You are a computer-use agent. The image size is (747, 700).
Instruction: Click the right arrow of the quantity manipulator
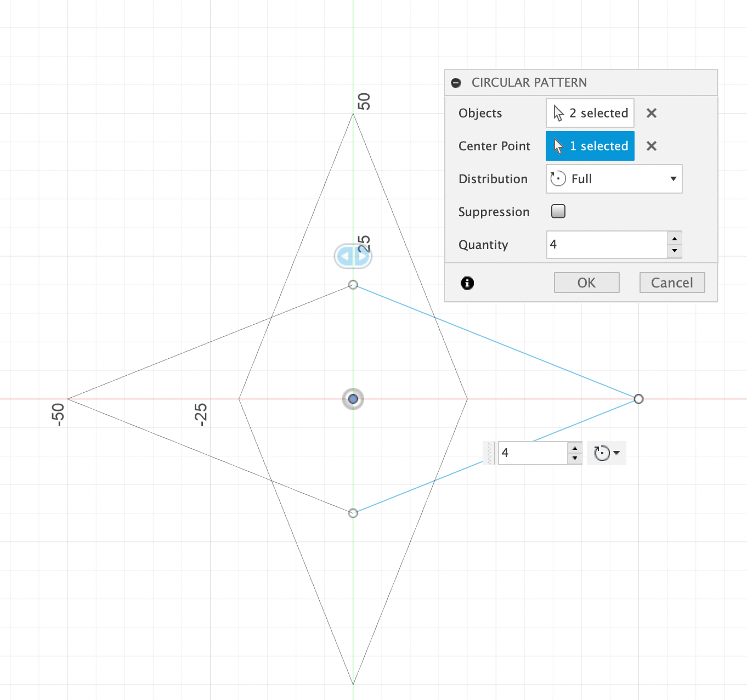coord(363,256)
